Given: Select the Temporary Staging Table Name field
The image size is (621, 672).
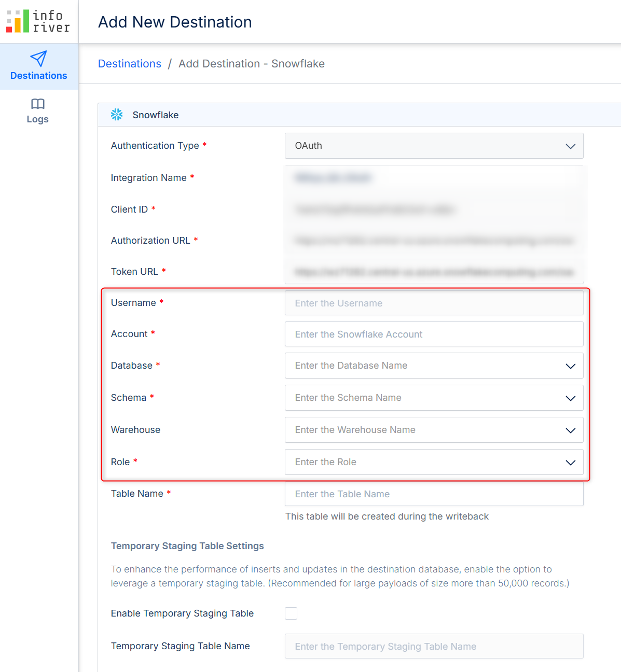Looking at the screenshot, I should [434, 647].
